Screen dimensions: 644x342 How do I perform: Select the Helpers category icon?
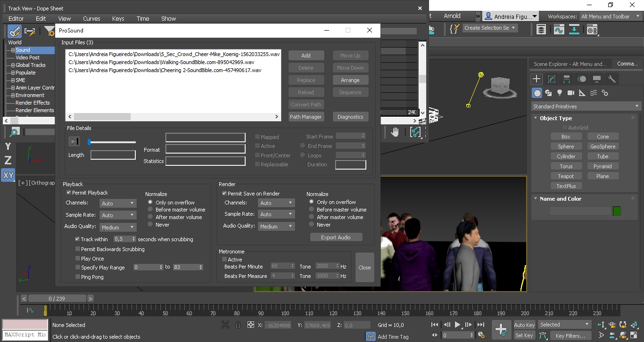[x=582, y=93]
